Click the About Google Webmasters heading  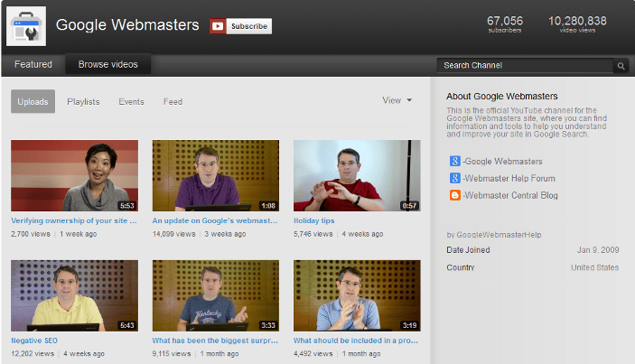click(x=501, y=97)
